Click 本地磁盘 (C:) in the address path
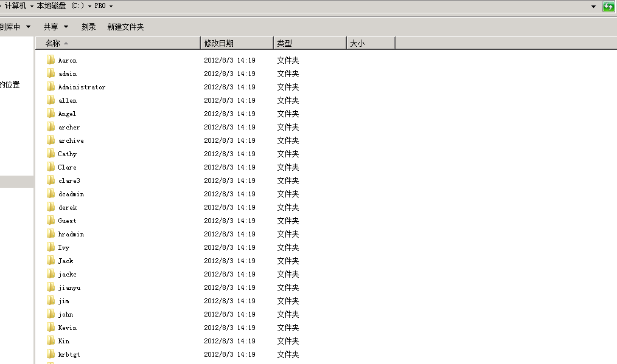The height and width of the screenshot is (364, 617). tap(61, 6)
